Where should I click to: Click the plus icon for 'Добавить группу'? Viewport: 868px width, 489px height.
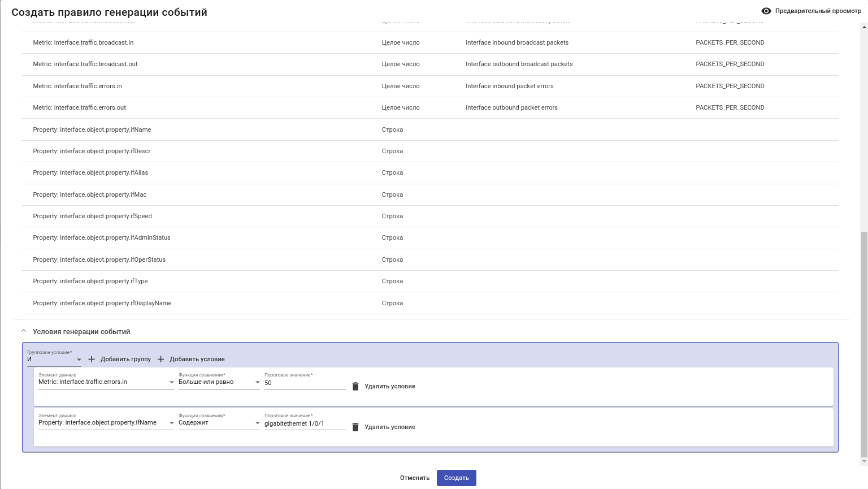point(92,359)
